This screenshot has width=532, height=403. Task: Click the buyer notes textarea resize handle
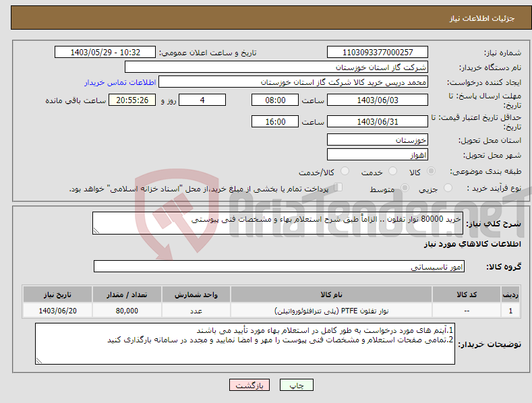click(x=39, y=361)
